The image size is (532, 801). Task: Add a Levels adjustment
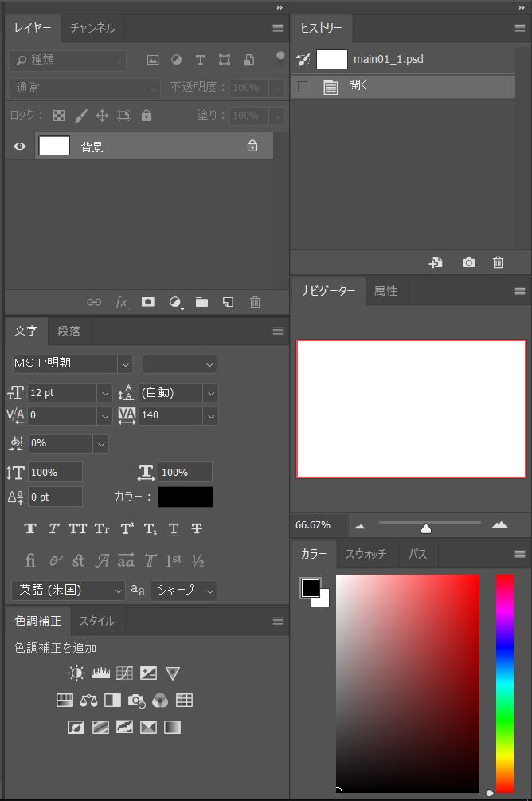click(x=100, y=673)
